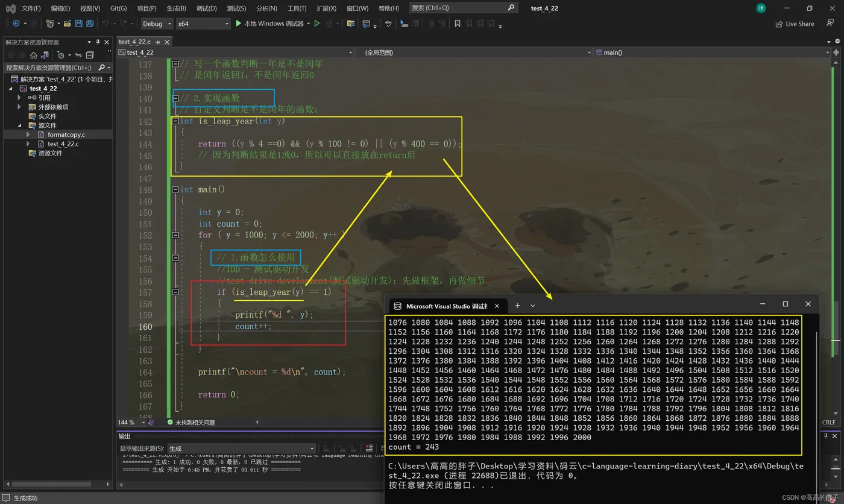Click the feedback icon beside Live Share
The width and height of the screenshot is (844, 504).
tap(830, 23)
